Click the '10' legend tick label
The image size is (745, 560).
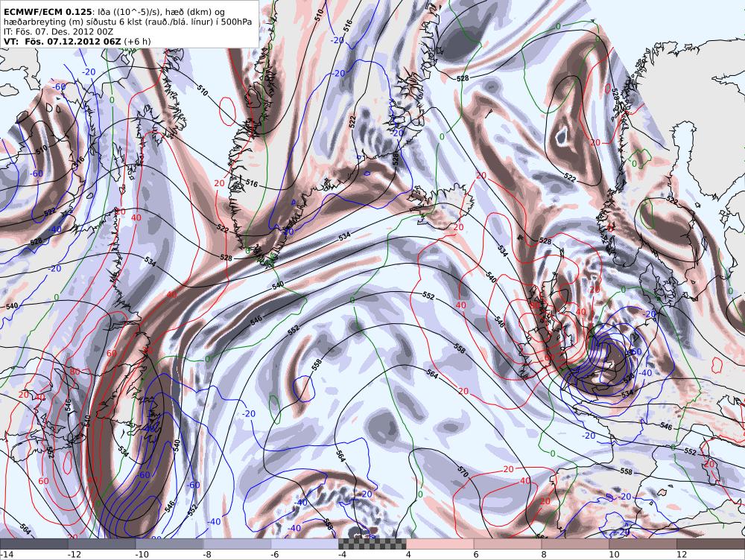point(614,555)
